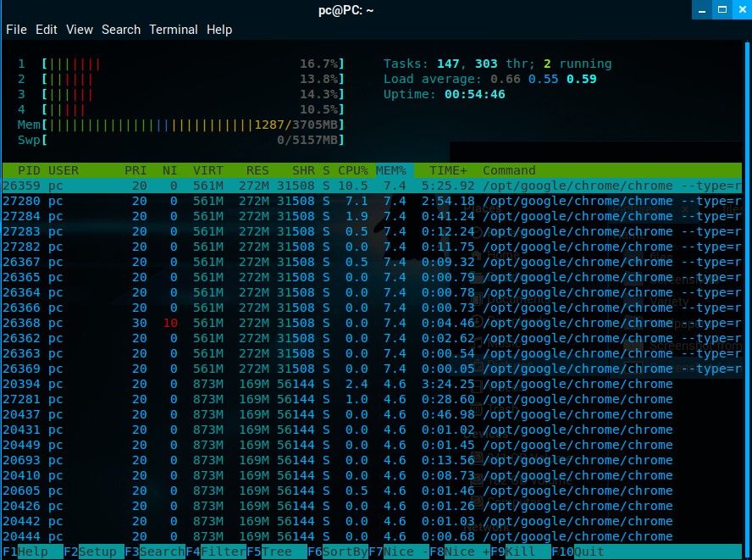The width and height of the screenshot is (752, 560).
Task: Click F3 Search in bottom bar
Action: click(x=155, y=552)
